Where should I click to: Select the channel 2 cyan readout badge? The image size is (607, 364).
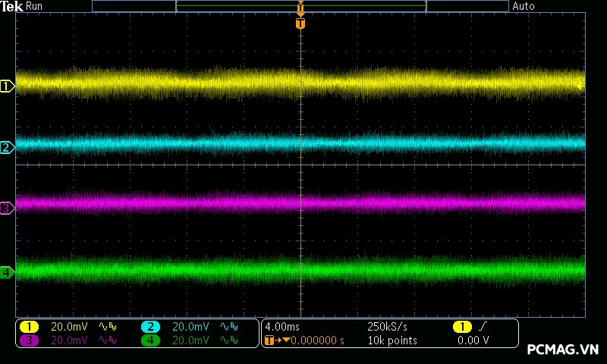pos(150,327)
